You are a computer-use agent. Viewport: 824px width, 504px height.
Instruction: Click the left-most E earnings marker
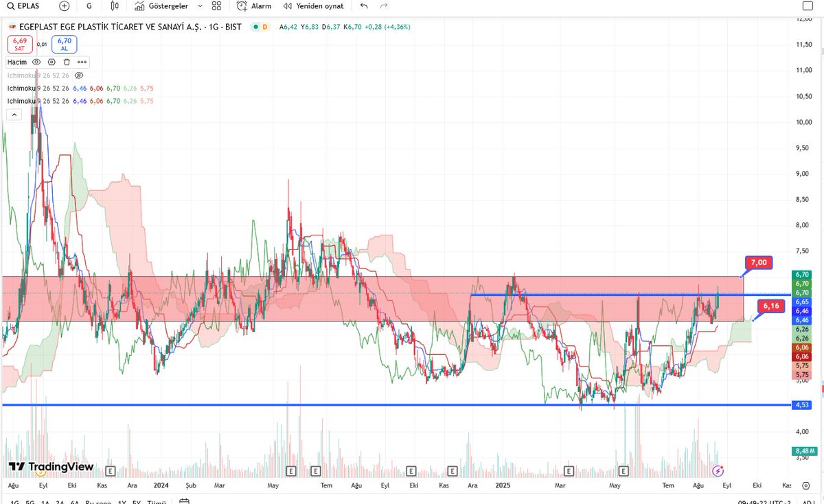pos(110,471)
